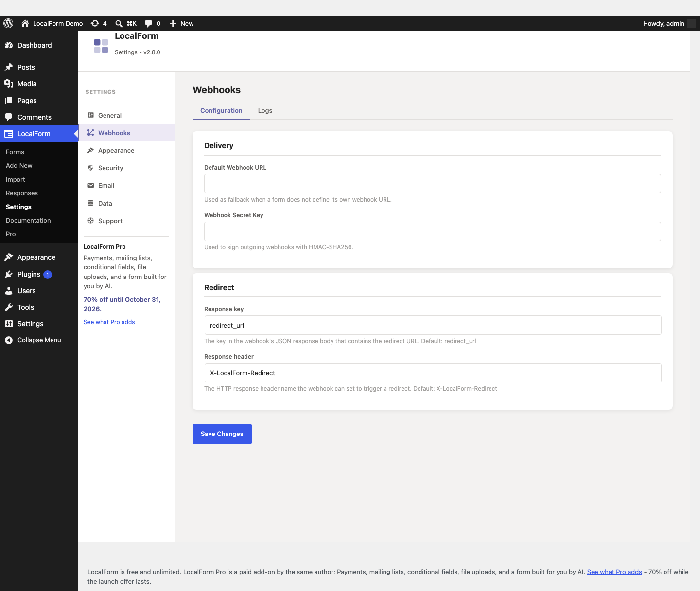This screenshot has height=591, width=700.
Task: Click the Webhooks branch icon
Action: 91,133
